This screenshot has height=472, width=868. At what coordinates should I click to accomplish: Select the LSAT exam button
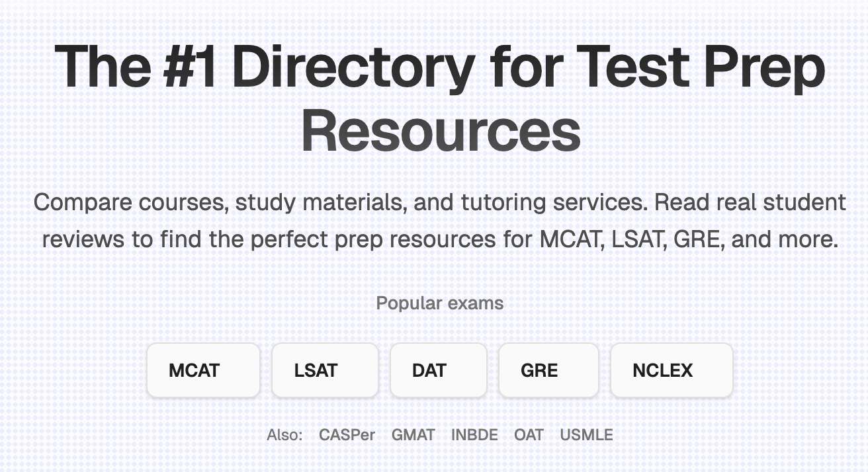coord(324,370)
